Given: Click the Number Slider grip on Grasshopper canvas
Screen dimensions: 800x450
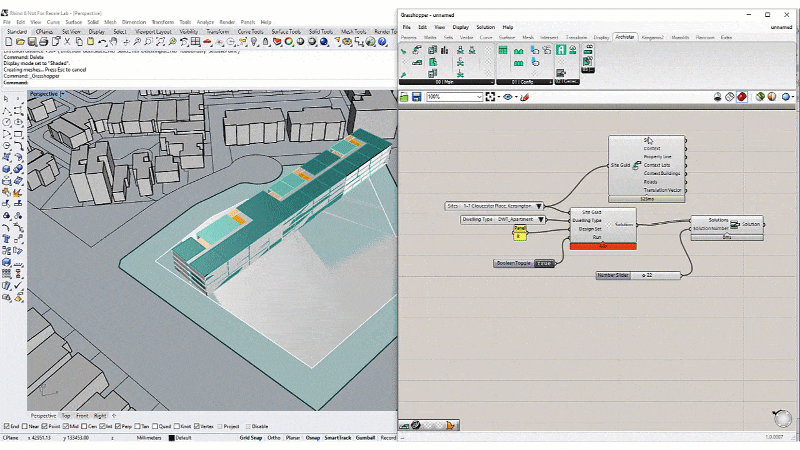Looking at the screenshot, I should coord(644,276).
